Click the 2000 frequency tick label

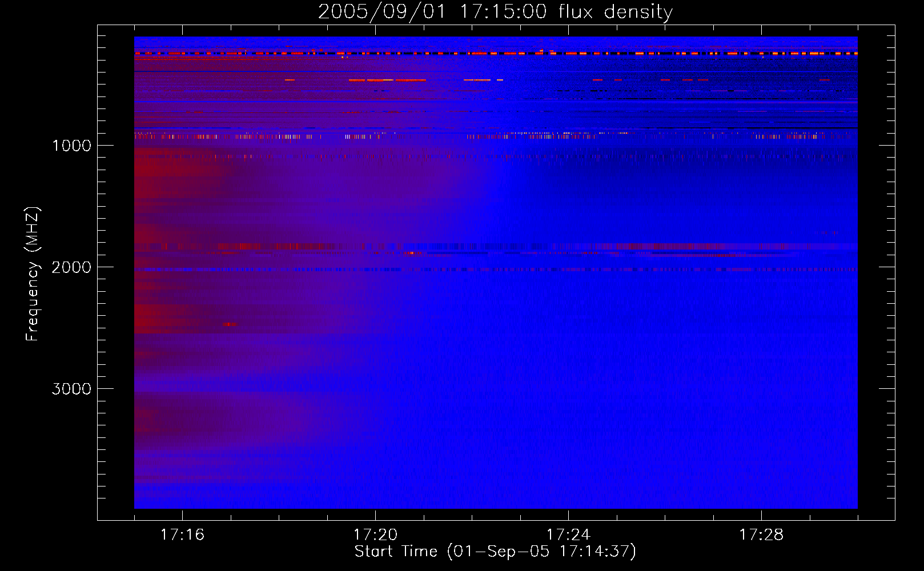tap(71, 267)
